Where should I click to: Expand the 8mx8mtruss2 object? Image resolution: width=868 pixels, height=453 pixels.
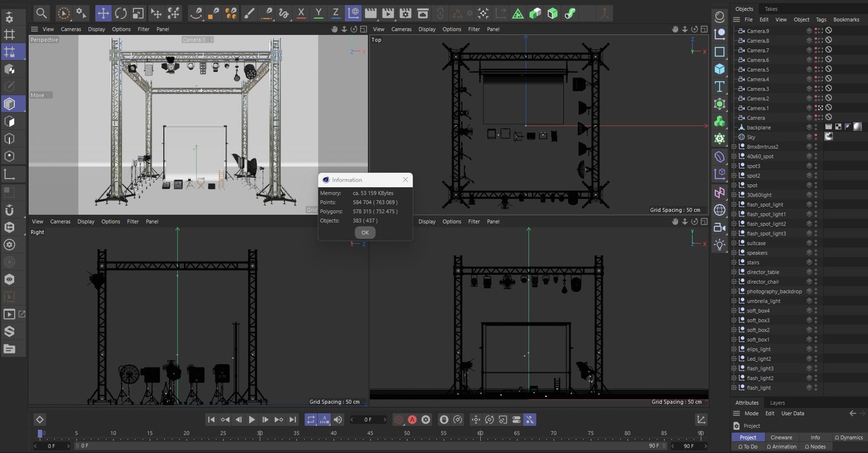(734, 147)
